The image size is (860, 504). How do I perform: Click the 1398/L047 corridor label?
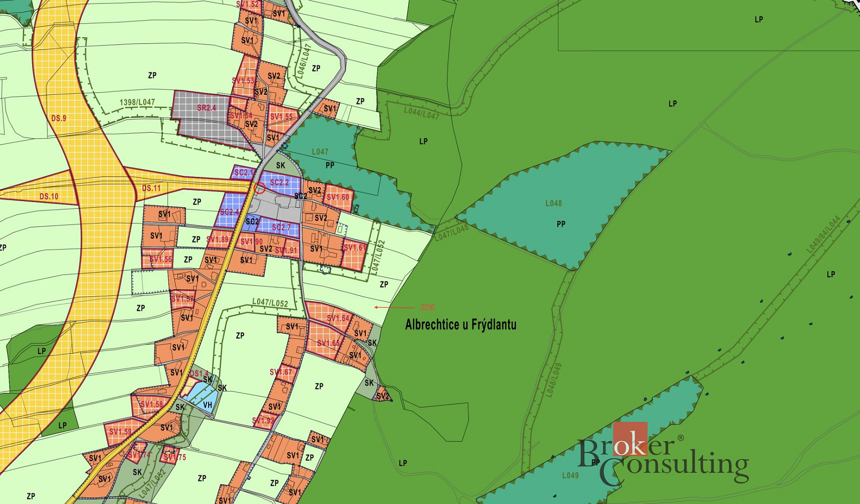point(137,102)
